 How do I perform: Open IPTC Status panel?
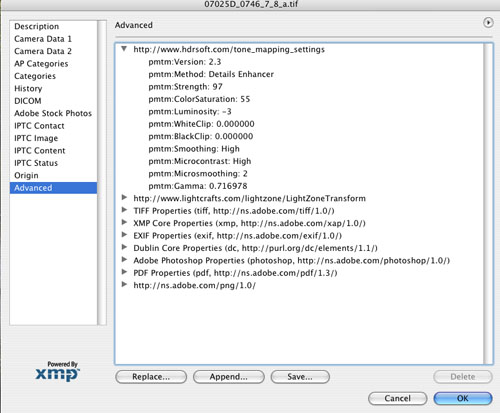tap(53, 163)
